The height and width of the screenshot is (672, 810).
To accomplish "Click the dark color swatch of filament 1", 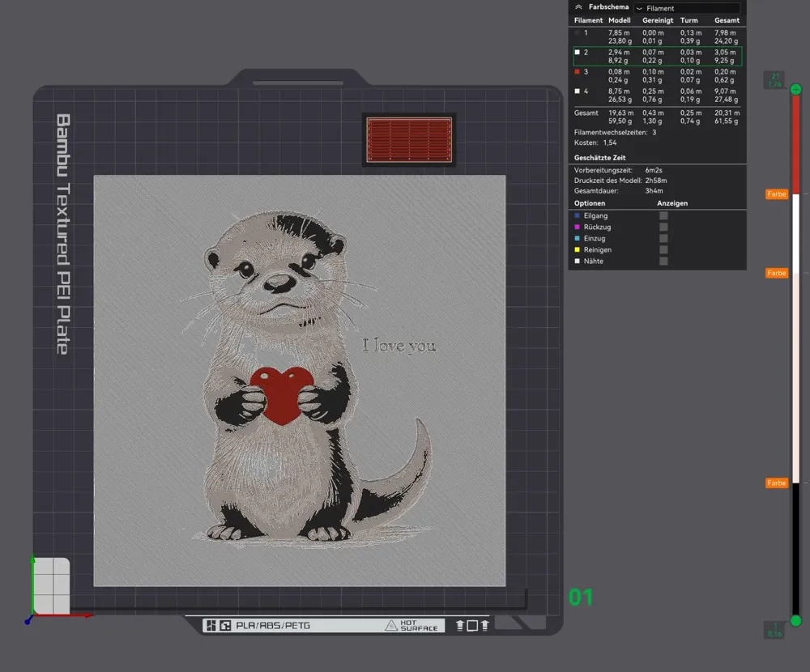I will [x=577, y=32].
